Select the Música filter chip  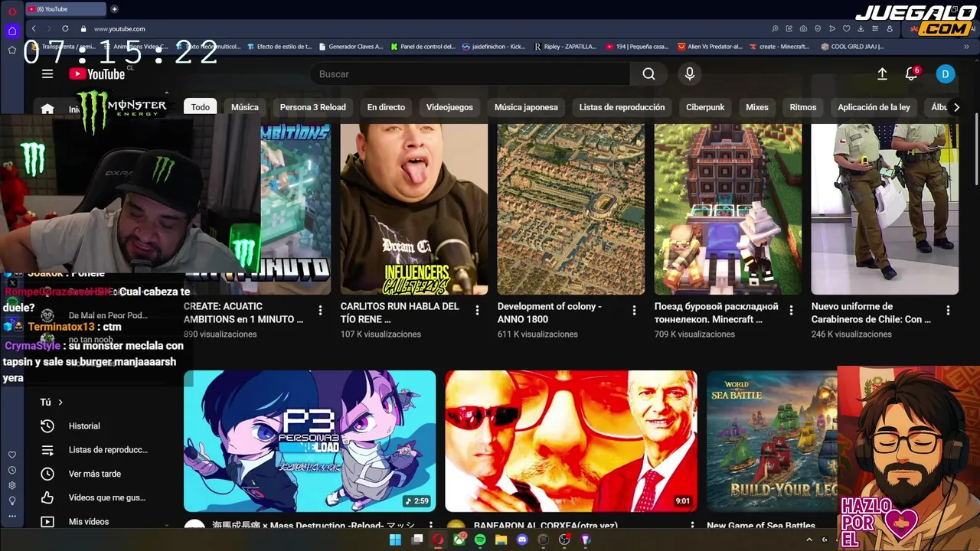(x=245, y=107)
